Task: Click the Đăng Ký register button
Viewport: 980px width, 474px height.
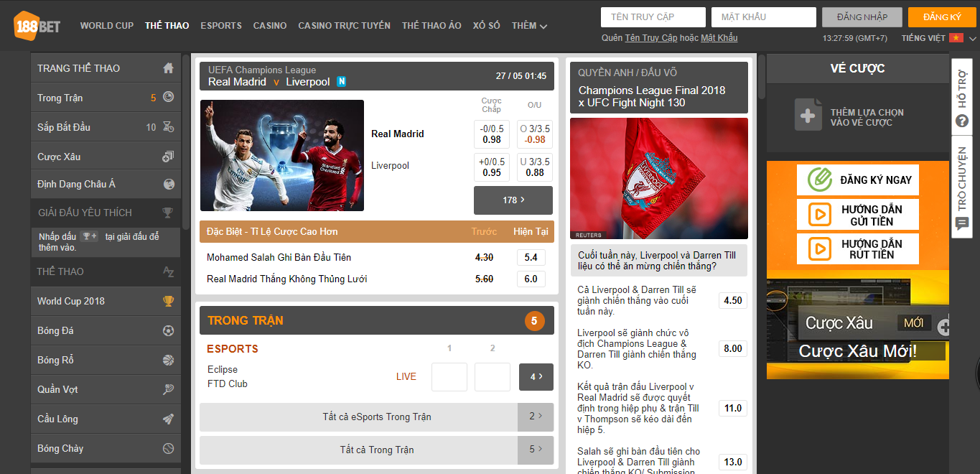Action: pyautogui.click(x=941, y=17)
